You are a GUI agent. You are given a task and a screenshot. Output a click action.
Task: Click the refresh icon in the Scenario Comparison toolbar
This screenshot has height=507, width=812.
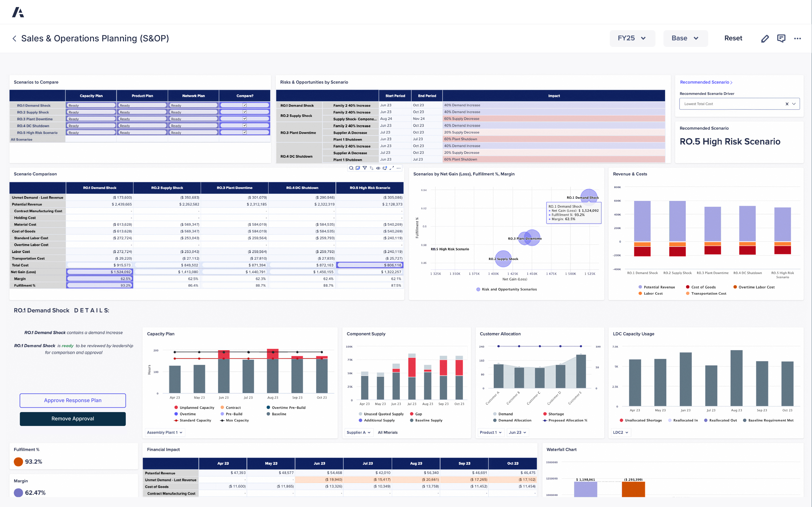[x=385, y=168]
